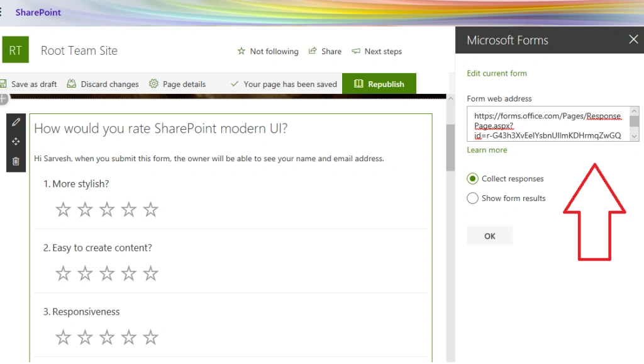This screenshot has width=644, height=364.
Task: Close the Microsoft Forms panel
Action: [633, 40]
